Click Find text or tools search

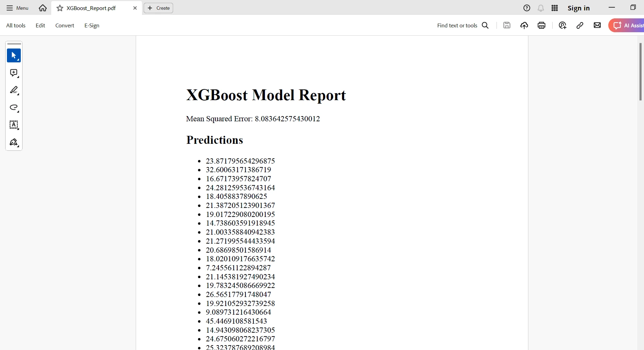[463, 25]
